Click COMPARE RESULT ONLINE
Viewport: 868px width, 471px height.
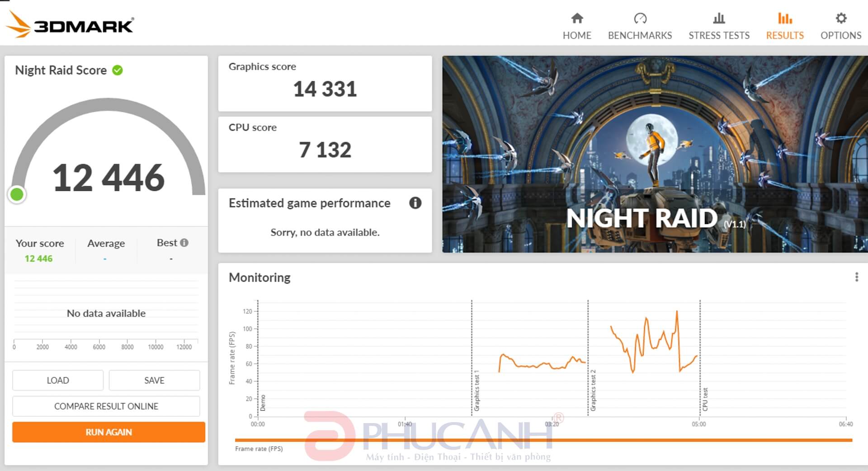point(106,406)
